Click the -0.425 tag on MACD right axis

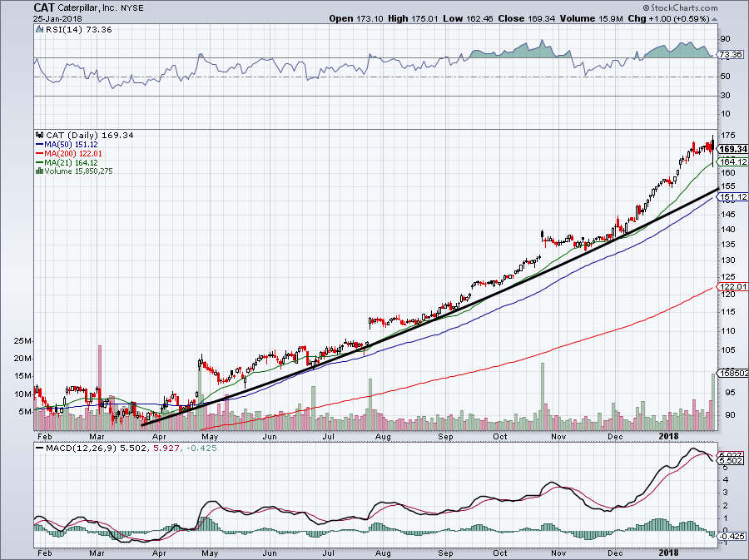pos(732,536)
